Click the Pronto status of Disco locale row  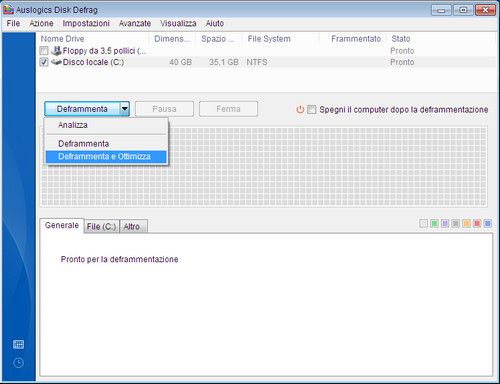[x=402, y=62]
